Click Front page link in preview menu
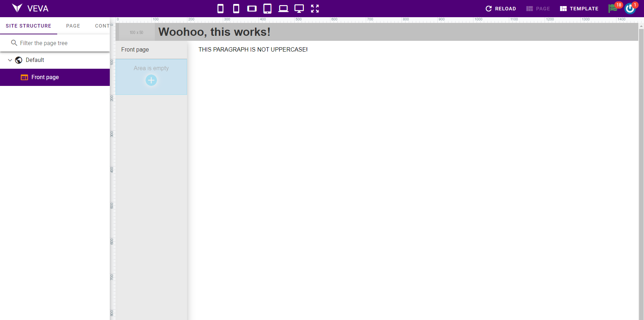The image size is (644, 320). point(135,49)
